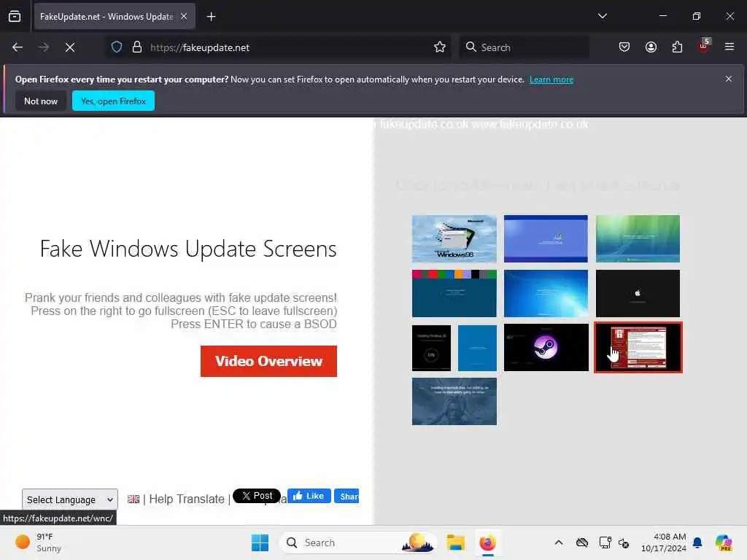Image resolution: width=747 pixels, height=560 pixels.
Task: Launch the Windows 98 update theme
Action: point(454,238)
